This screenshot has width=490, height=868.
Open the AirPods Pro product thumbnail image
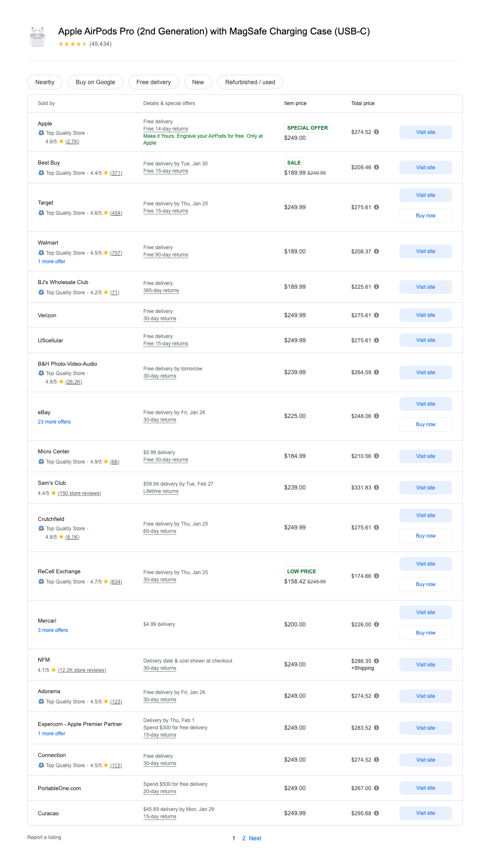coord(37,37)
